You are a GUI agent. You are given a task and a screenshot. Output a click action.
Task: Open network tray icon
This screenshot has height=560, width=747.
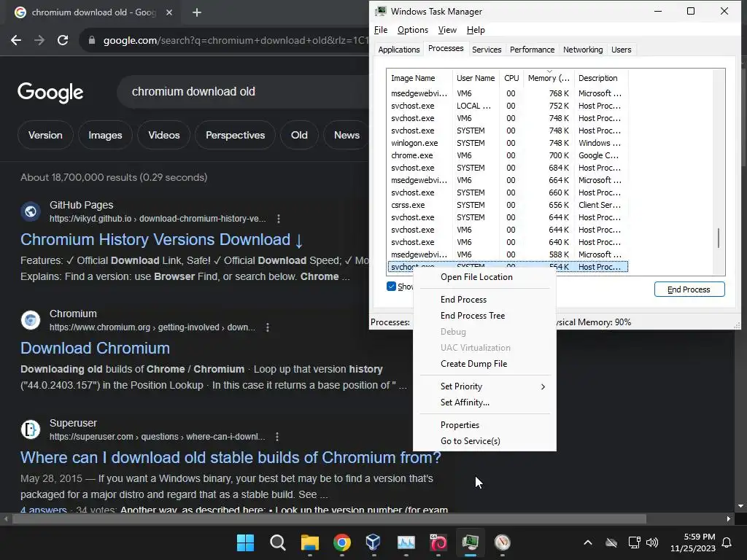pyautogui.click(x=634, y=542)
